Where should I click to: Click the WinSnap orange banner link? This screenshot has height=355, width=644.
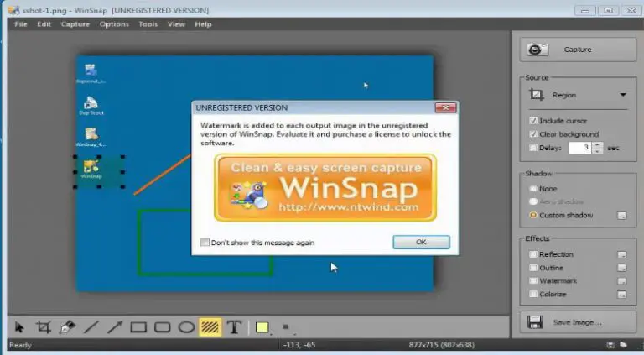pos(325,188)
